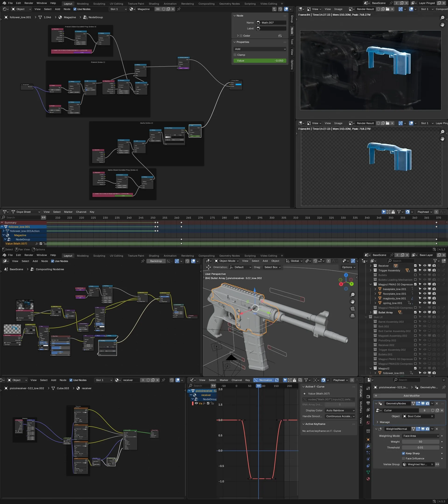Click the Threshold slider showing 0.01
This screenshot has height=504, width=448.
coord(421,448)
